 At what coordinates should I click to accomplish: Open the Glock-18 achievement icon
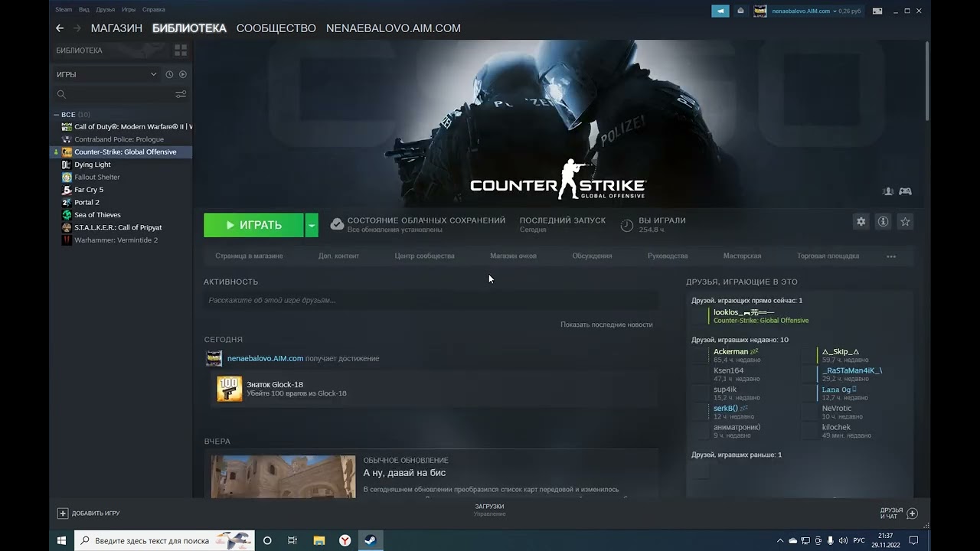(230, 389)
